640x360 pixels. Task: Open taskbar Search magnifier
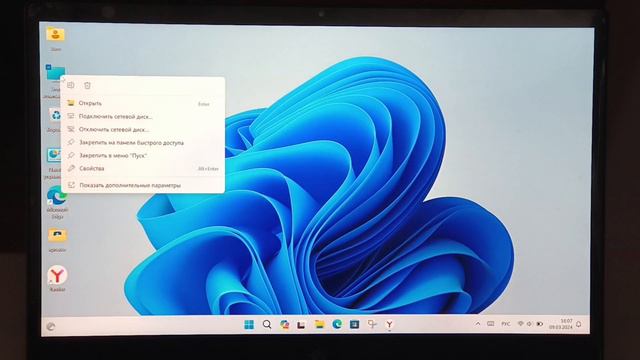pos(267,324)
